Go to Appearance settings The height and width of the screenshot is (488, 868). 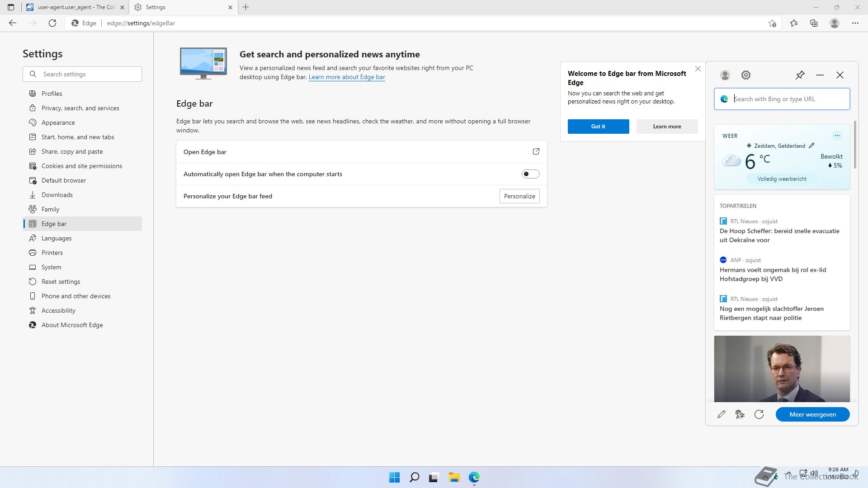tap(82, 122)
